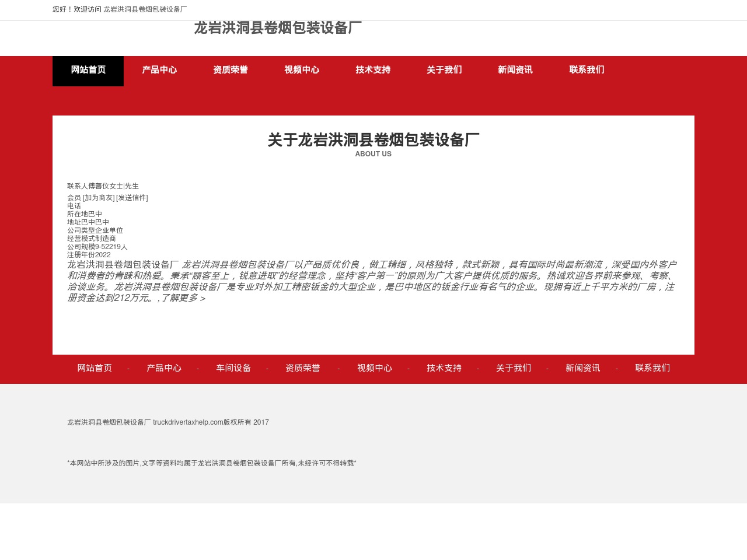Click the 龙岩洪洞县卷烟包装设备厂 link in the welcome bar

coord(145,9)
